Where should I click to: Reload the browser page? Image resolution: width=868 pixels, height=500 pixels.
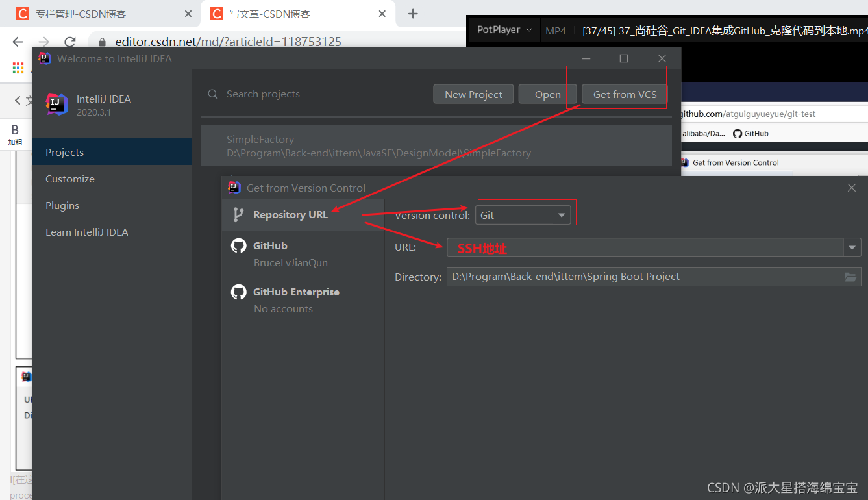tap(69, 42)
